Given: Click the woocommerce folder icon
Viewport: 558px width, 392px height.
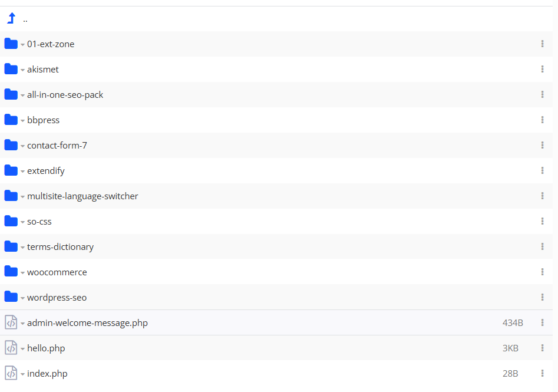Looking at the screenshot, I should point(11,272).
